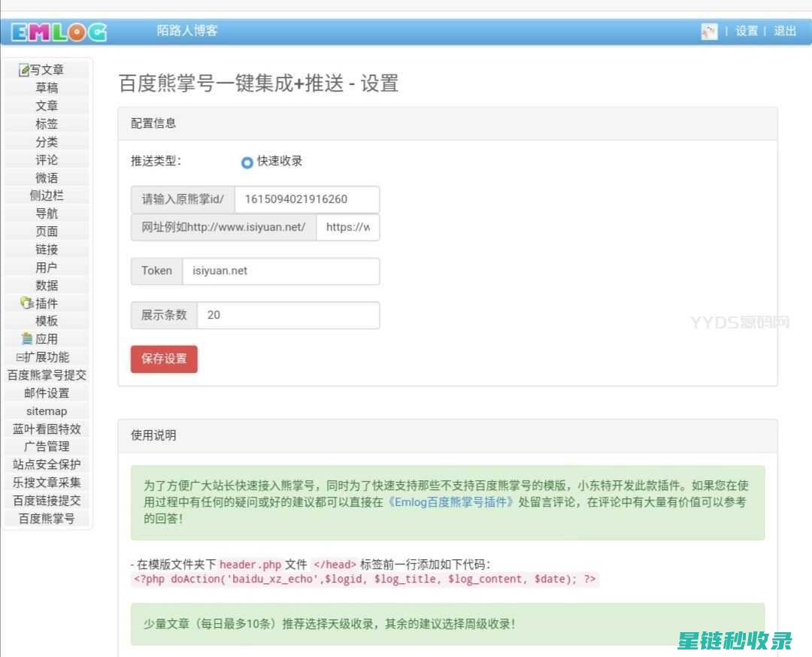Open 蓝叶看图特效 in the sidebar
812x657 pixels.
[x=47, y=428]
